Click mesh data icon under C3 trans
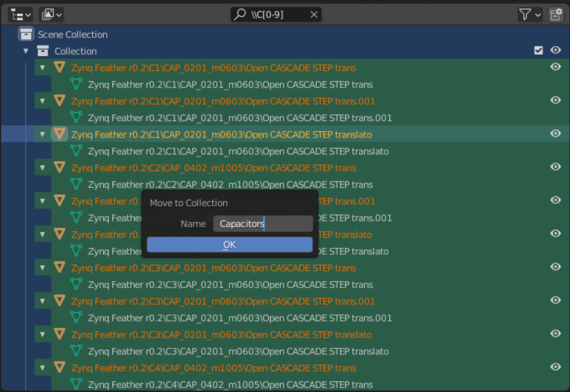570x392 pixels. point(76,285)
